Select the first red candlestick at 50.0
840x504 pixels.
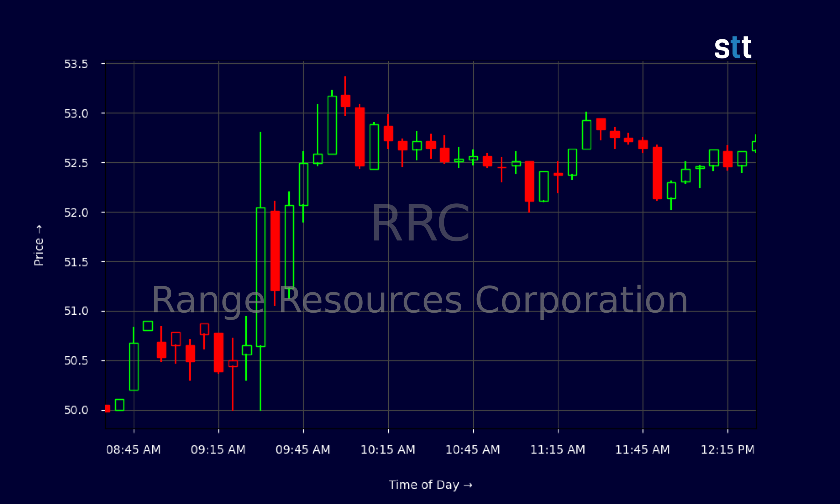click(x=108, y=409)
